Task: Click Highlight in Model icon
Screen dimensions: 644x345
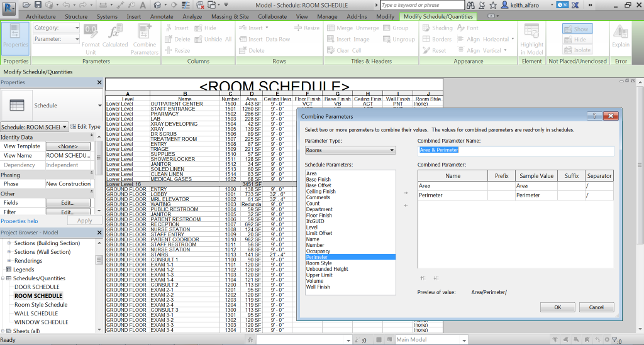Action: pos(531,39)
